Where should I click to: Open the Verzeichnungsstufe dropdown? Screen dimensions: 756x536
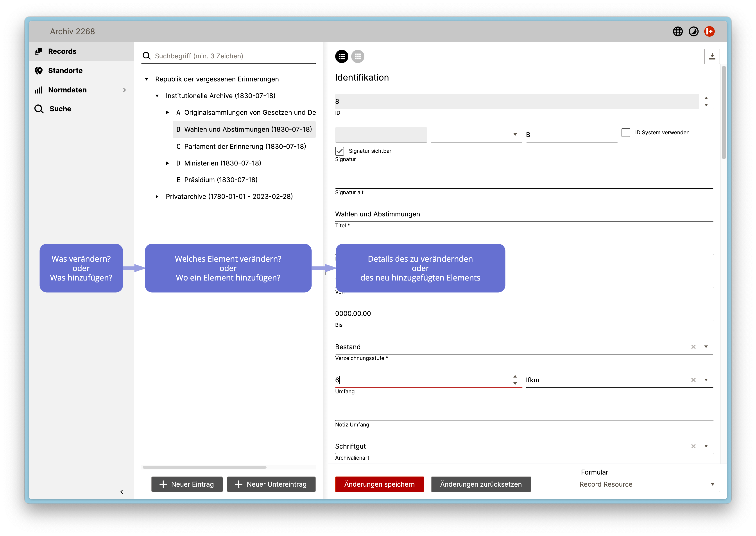pos(706,347)
